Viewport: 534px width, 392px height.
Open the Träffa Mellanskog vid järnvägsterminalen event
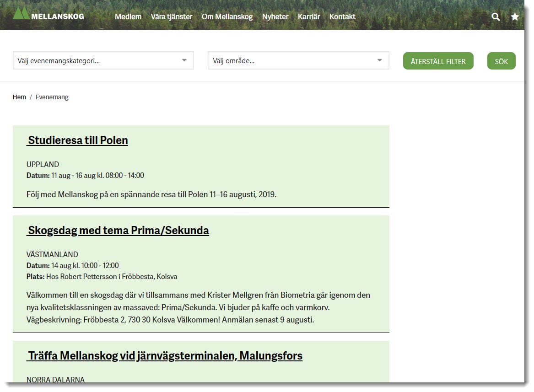click(x=164, y=356)
